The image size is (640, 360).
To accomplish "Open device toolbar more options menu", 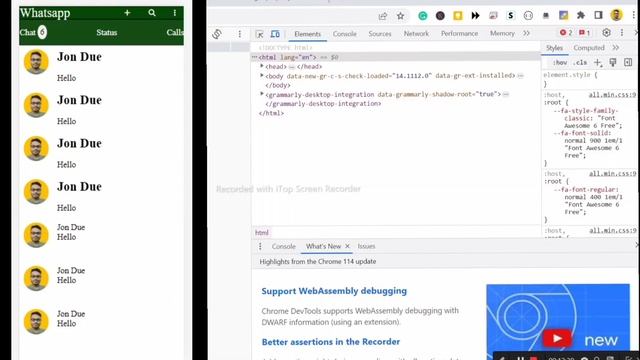I will [x=240, y=34].
